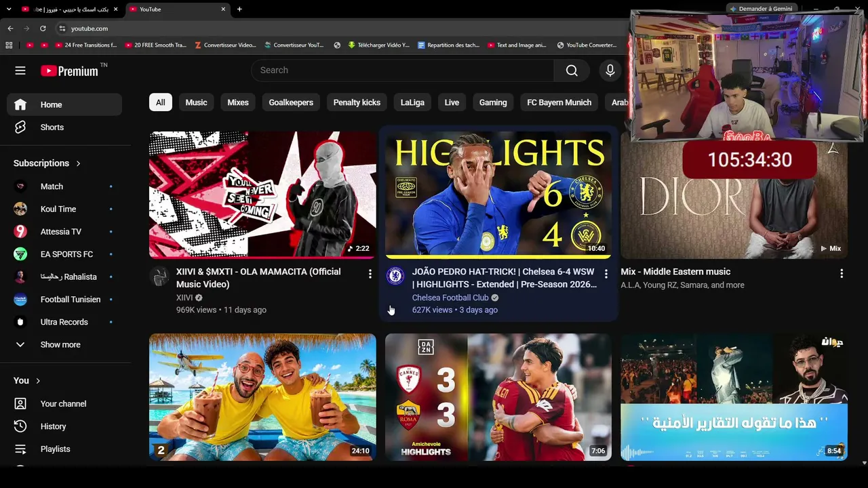
Task: Open more options for Chelsea highlights video
Action: (x=606, y=273)
